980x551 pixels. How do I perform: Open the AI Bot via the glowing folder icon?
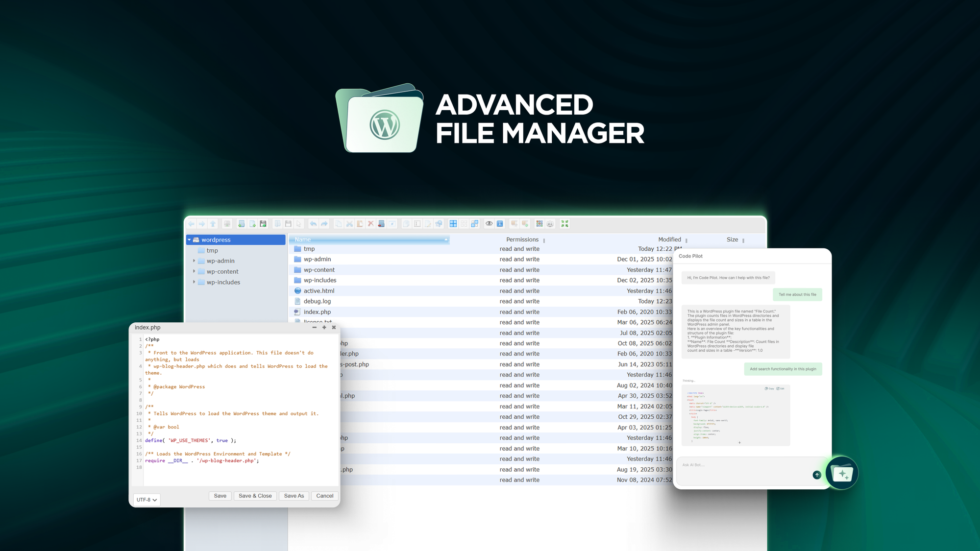click(x=842, y=472)
